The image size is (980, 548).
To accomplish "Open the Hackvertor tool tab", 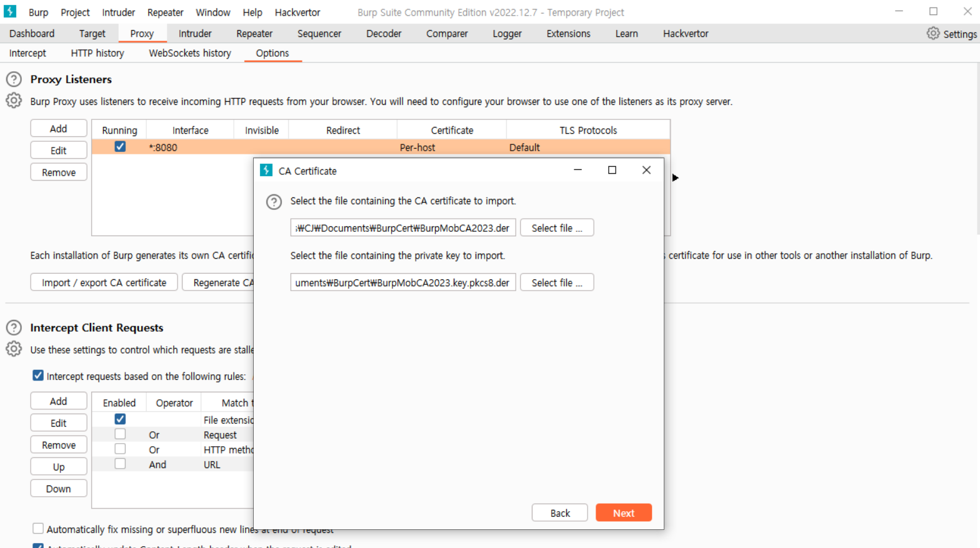I will pos(686,34).
